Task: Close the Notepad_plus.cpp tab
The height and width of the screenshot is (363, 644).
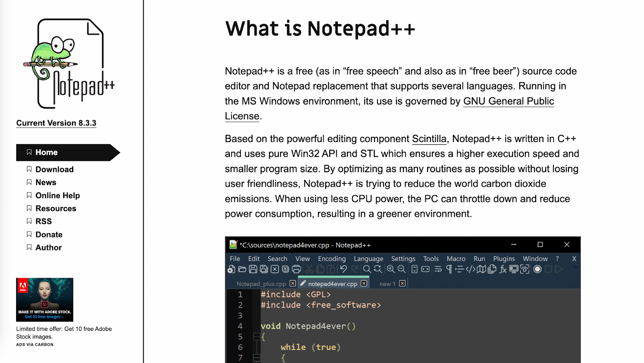Action: (293, 283)
